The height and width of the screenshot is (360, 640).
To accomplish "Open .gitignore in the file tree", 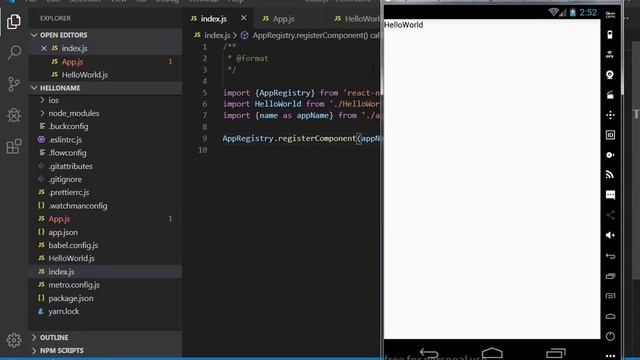I will [106, 179].
